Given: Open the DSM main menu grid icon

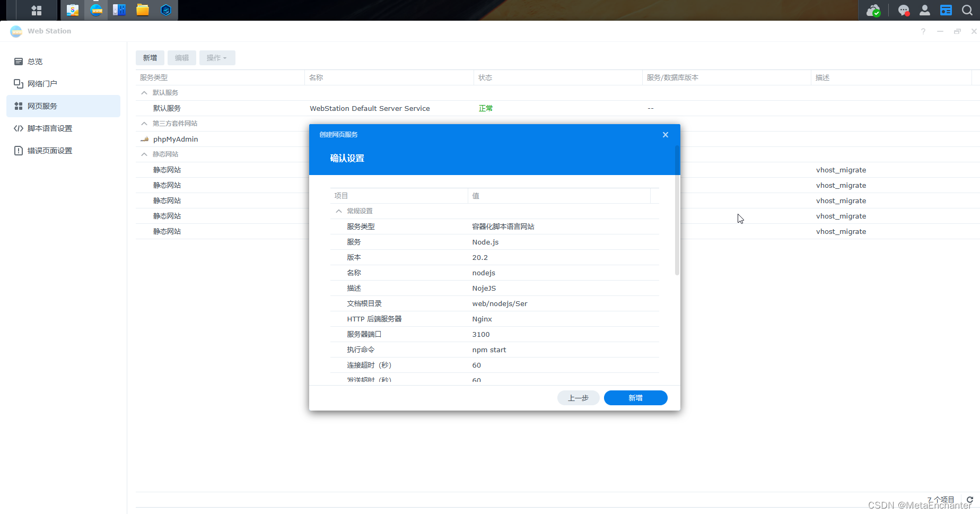Looking at the screenshot, I should tap(37, 10).
